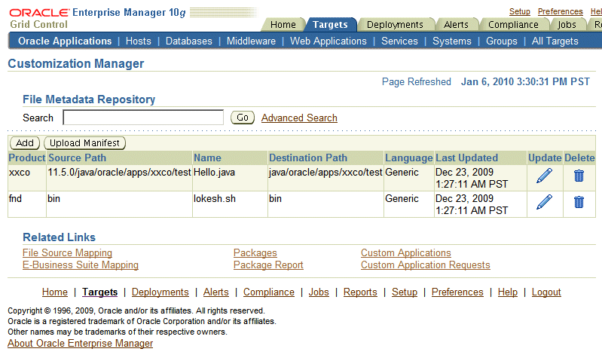Screen dimensions: 602x364
Task: Select the Oracle Applications subtab
Action: click(x=65, y=41)
